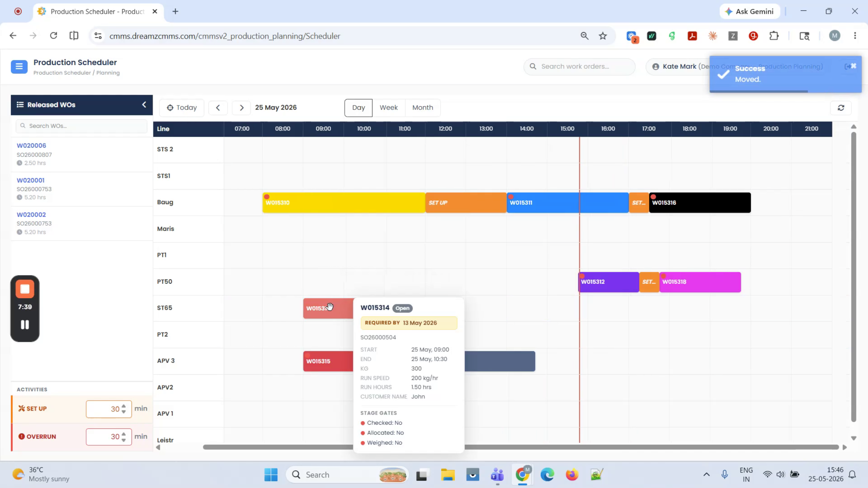Click the W015318 magenta bar on PT50

point(700,282)
